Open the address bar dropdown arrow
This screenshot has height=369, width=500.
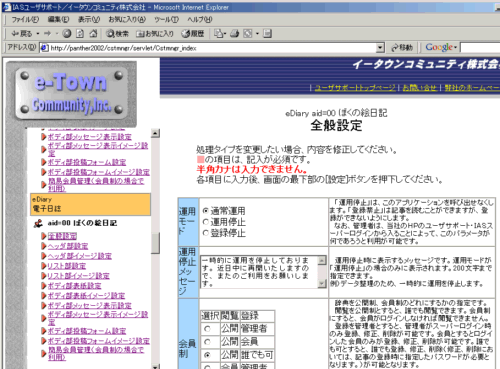380,48
